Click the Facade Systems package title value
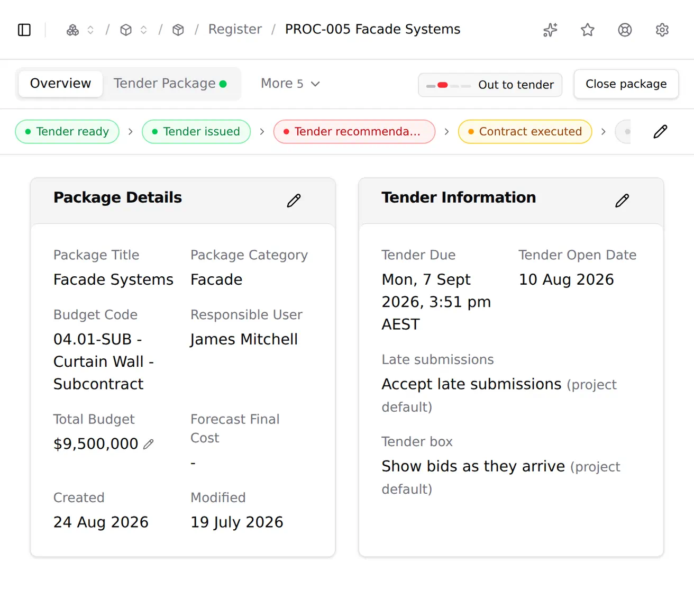 (113, 279)
